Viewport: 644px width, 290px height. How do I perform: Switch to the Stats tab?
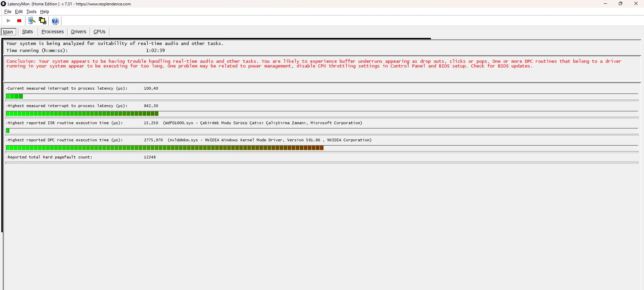point(28,32)
